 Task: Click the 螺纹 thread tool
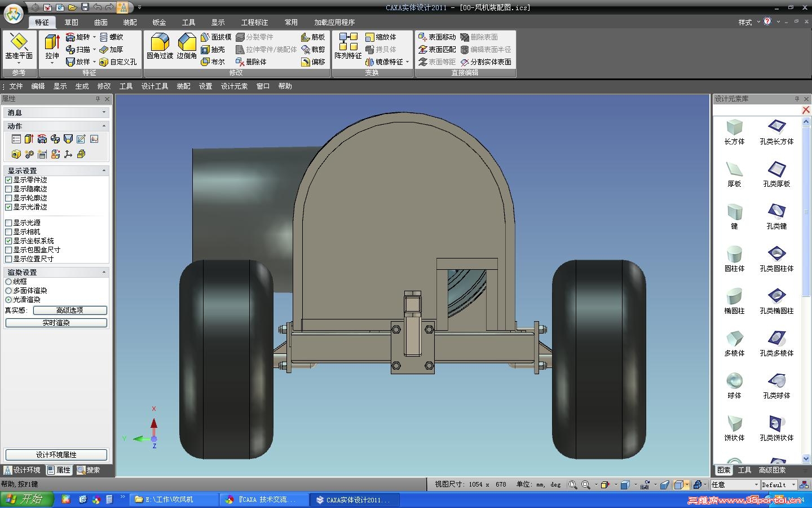pos(111,37)
